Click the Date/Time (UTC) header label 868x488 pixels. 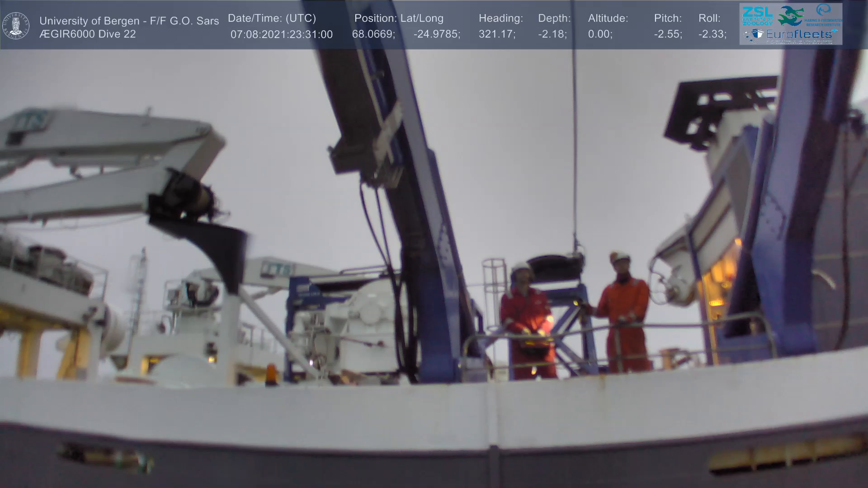pos(272,19)
